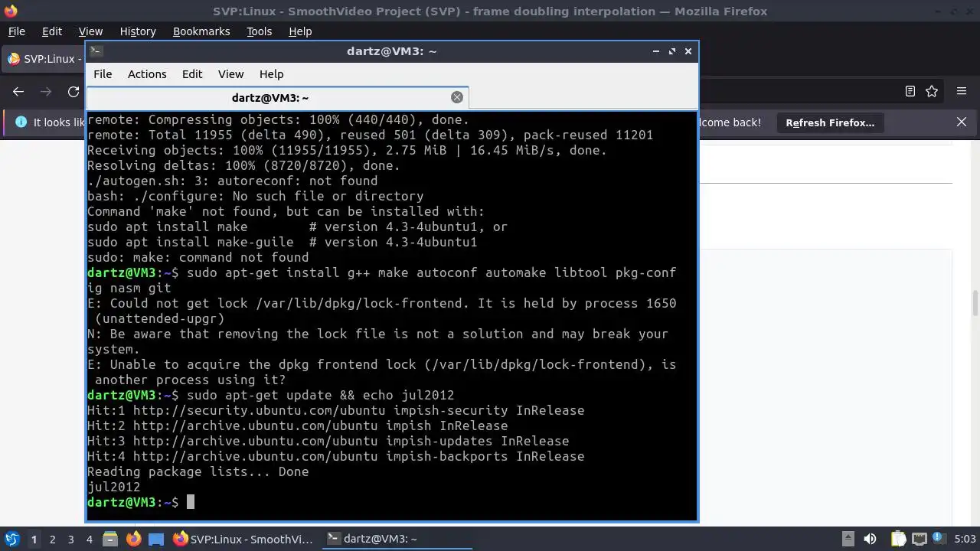Open terminal View menu
980x551 pixels.
tap(230, 73)
